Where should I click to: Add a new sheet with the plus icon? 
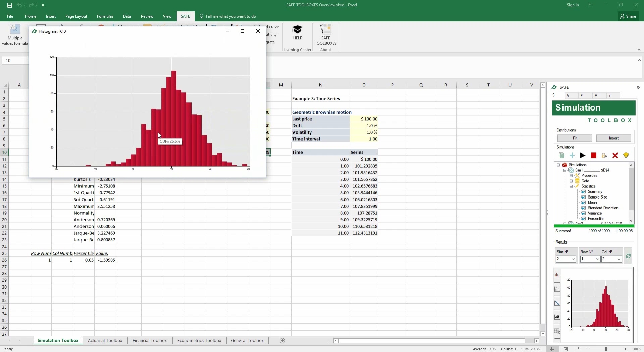pyautogui.click(x=282, y=341)
